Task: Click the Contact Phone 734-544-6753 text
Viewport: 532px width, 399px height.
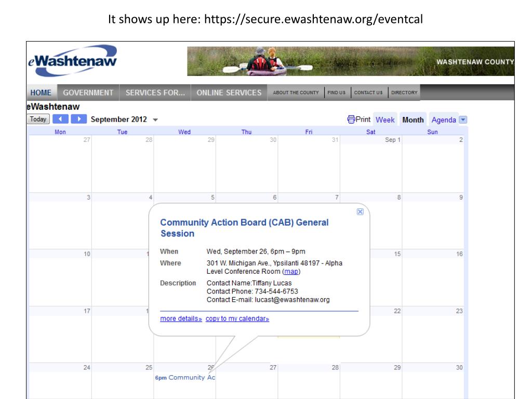Action: click(x=252, y=291)
